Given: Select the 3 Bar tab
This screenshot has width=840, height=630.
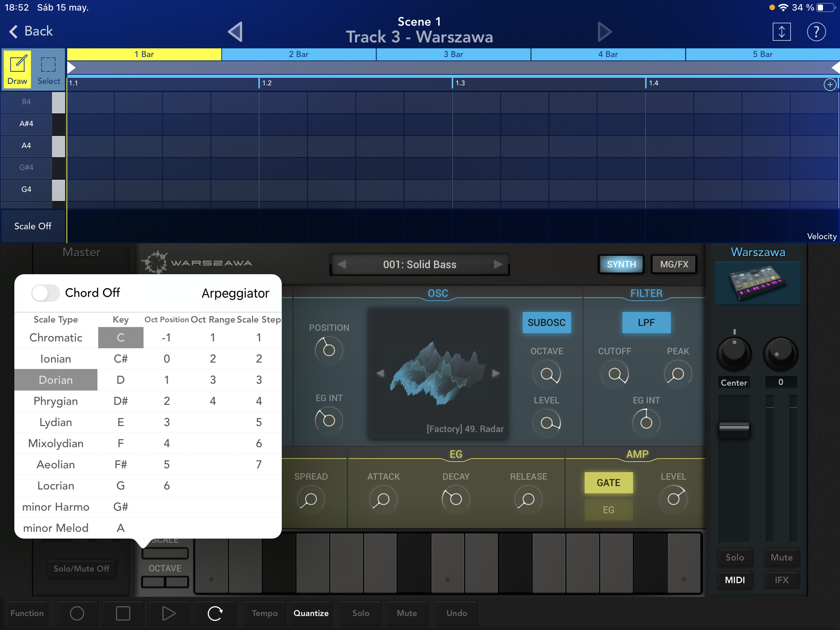Looking at the screenshot, I should click(453, 54).
